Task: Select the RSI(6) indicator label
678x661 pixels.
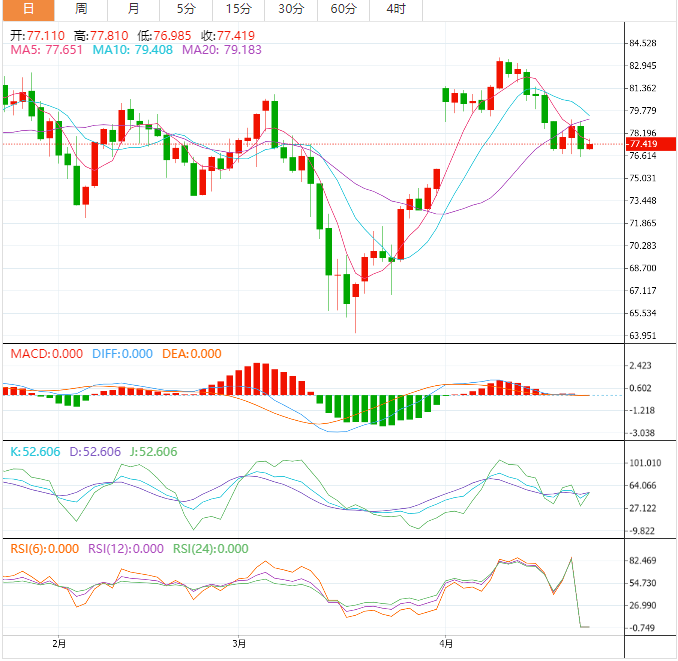Action: click(x=46, y=549)
